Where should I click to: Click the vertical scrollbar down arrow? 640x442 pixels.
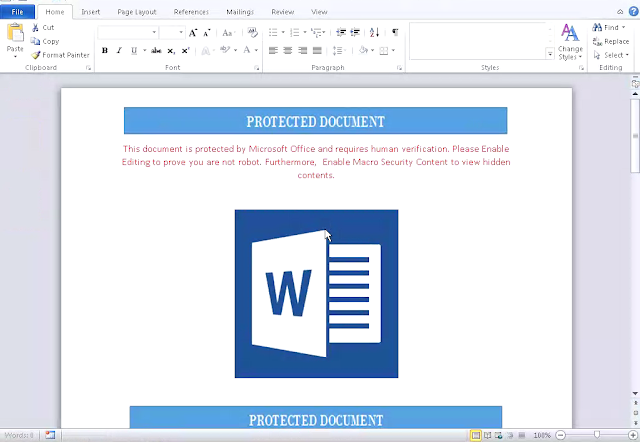coord(635,393)
